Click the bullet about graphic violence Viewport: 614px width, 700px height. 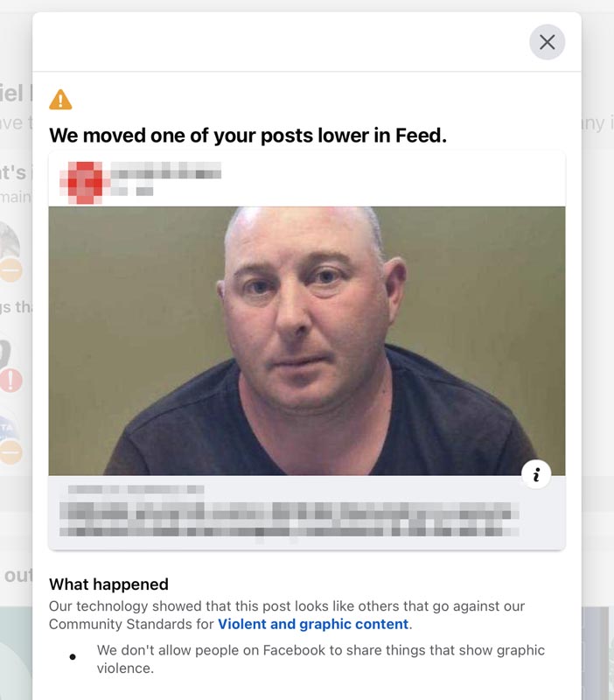[320, 659]
